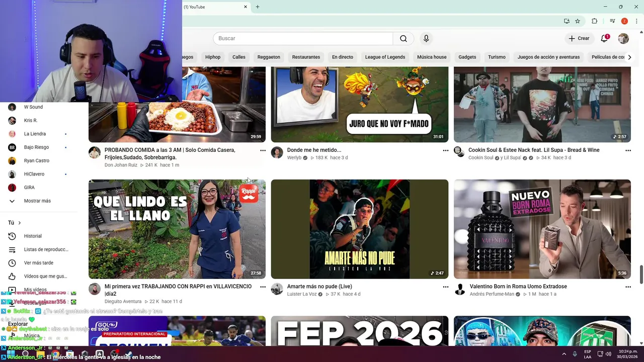Open options menu for PROBANDO COMIDA video

pos(263,150)
